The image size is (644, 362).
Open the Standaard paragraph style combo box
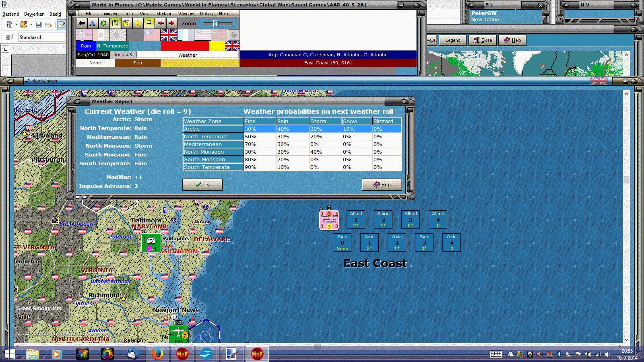pos(42,37)
